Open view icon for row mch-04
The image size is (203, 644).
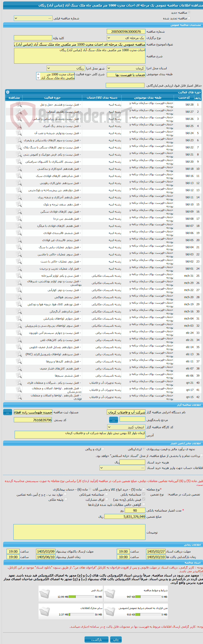coord(19,318)
